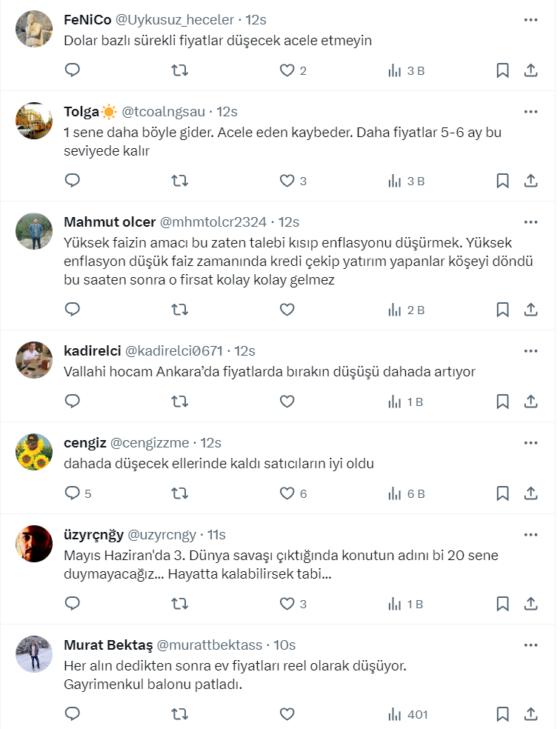Like cengiz's tweet with 6 likes
560x729 pixels.
coord(287,493)
